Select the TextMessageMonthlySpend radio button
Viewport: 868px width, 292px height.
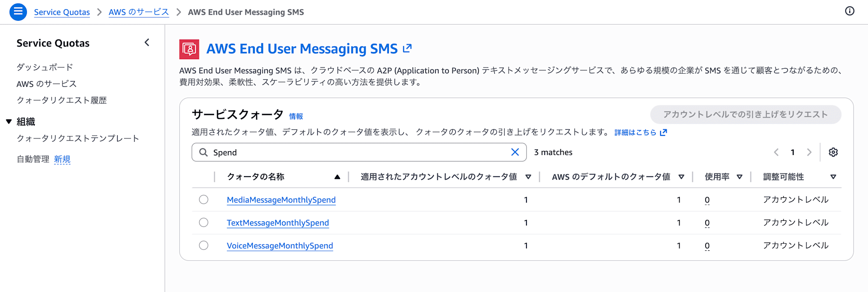tap(204, 222)
